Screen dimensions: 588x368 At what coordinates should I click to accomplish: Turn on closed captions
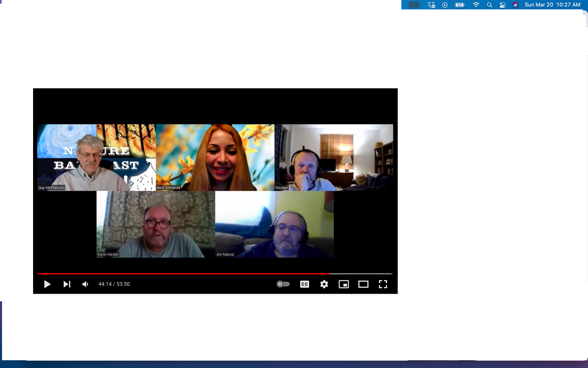305,284
